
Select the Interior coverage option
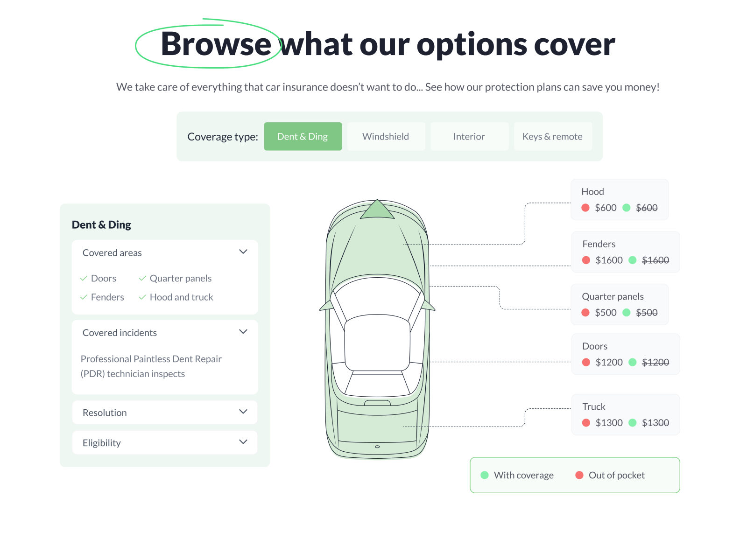pos(469,136)
